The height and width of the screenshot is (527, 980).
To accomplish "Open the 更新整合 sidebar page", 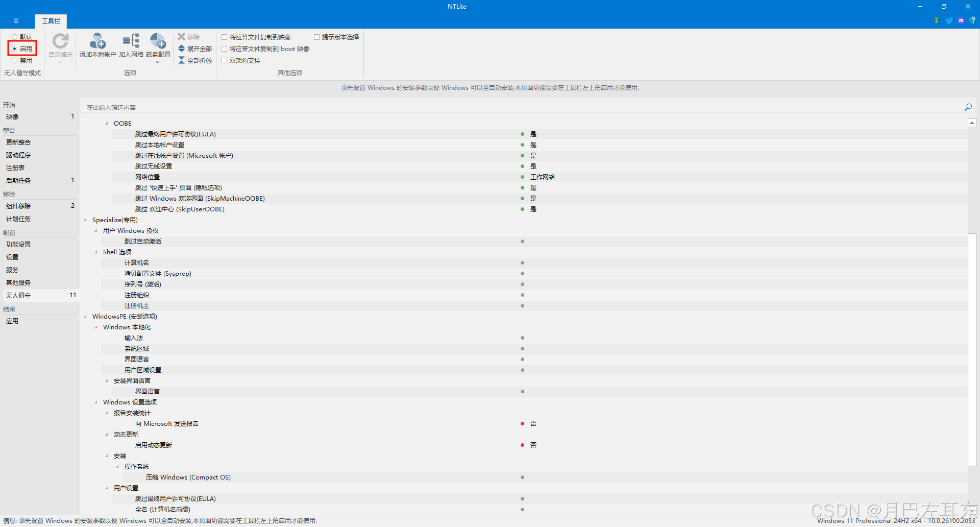I will click(40, 142).
